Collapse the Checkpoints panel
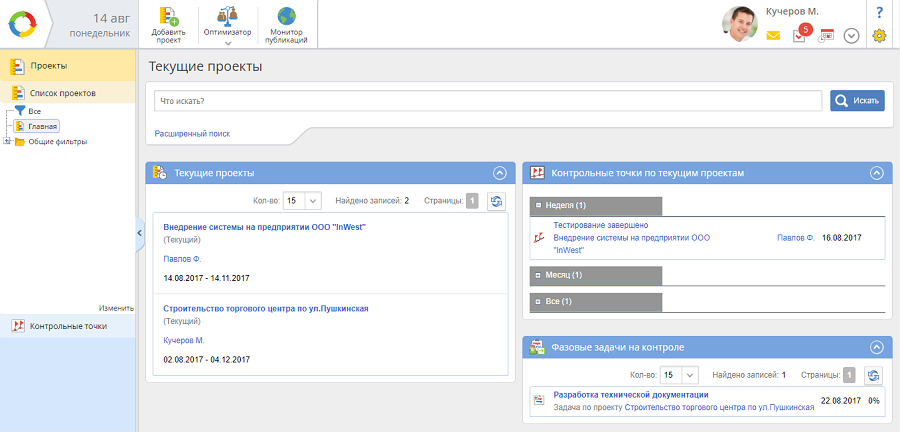Image resolution: width=900 pixels, height=441 pixels. click(876, 173)
